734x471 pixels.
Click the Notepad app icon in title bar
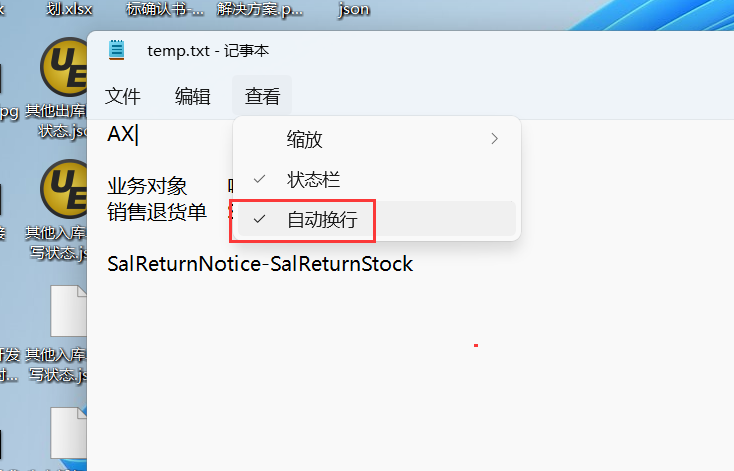117,50
